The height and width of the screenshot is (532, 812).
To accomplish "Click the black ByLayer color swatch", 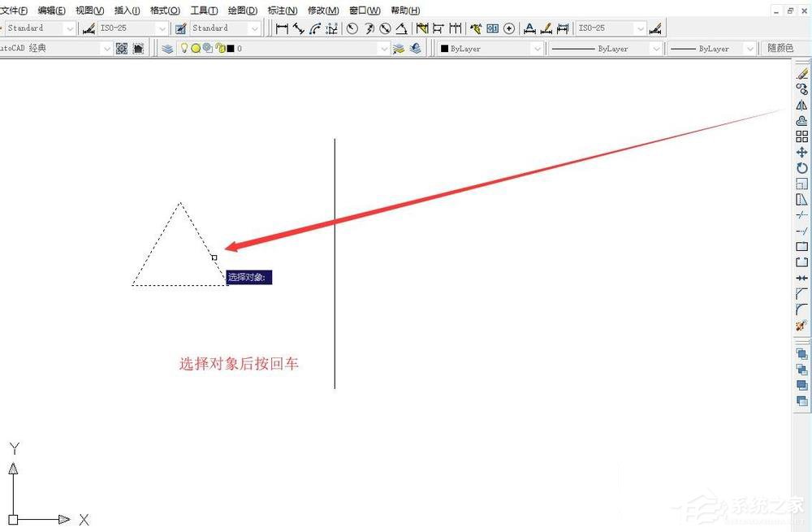I will pyautogui.click(x=444, y=49).
